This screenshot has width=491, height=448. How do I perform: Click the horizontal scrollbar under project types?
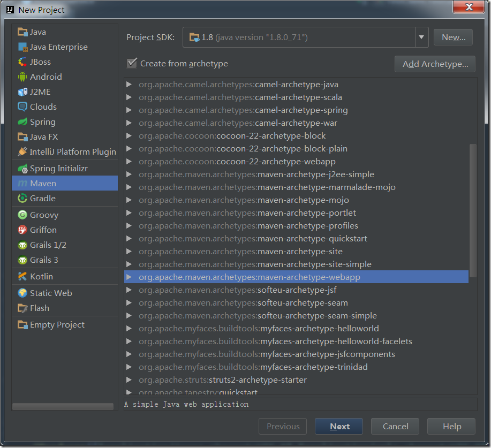(x=63, y=406)
